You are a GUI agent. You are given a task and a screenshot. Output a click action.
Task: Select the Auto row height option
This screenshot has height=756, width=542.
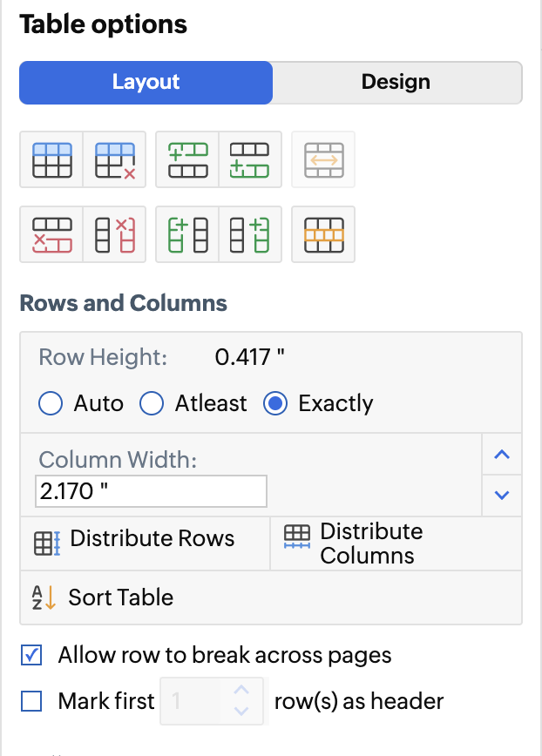pyautogui.click(x=51, y=403)
